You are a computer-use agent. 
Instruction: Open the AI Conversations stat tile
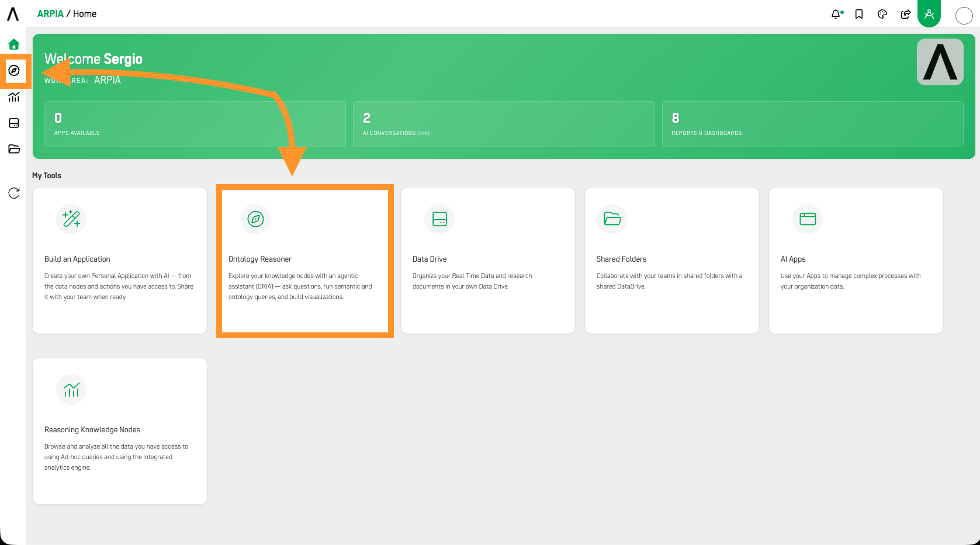pyautogui.click(x=504, y=124)
